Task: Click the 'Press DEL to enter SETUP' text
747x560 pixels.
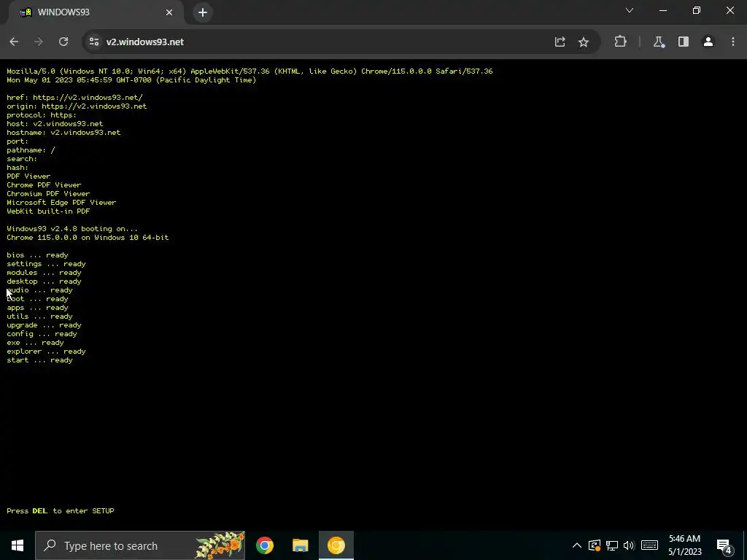Action: [x=61, y=510]
